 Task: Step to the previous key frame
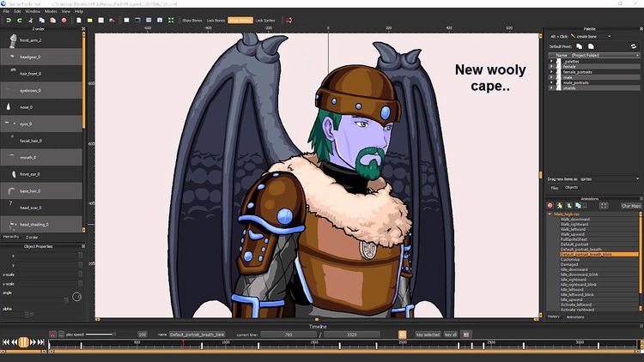coord(15,342)
